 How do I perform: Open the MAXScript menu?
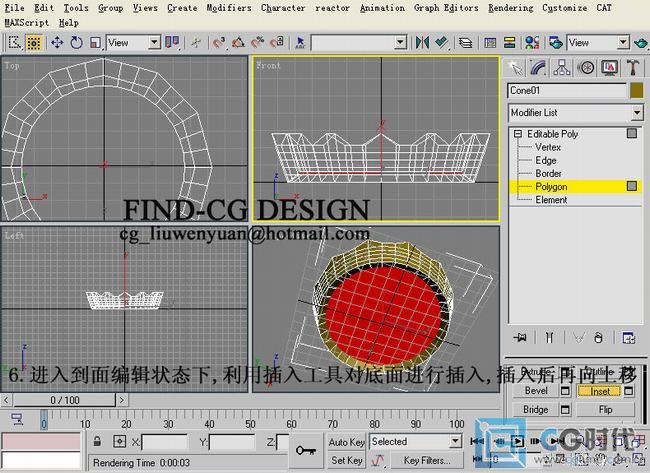click(27, 23)
